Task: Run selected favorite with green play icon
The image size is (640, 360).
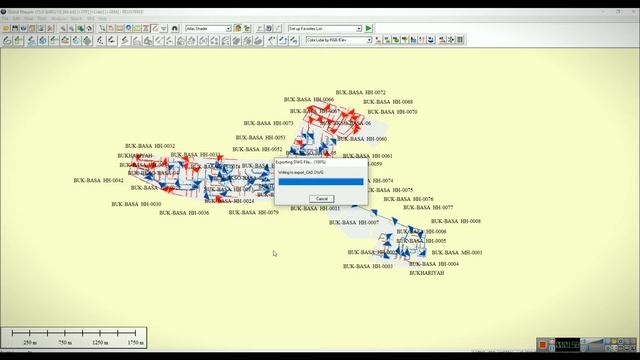Action: 369,29
